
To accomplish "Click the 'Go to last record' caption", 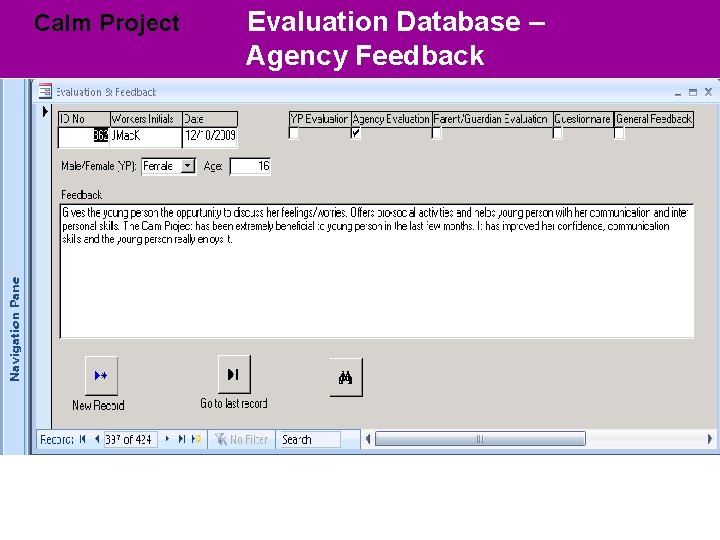I will [234, 404].
